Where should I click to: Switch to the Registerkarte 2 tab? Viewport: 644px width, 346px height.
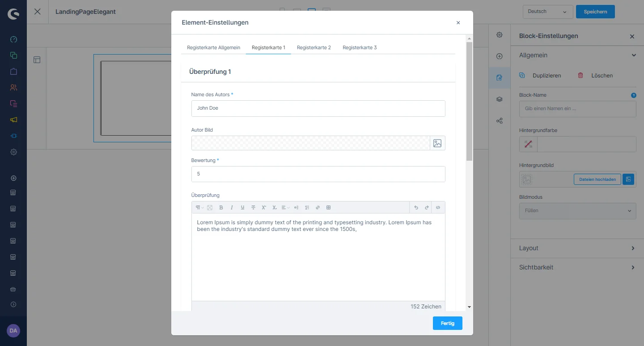(x=314, y=47)
